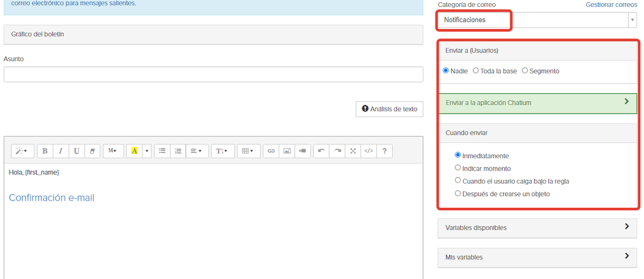Insert an unordered bullet list
This screenshot has height=279, width=644.
pos(162,151)
